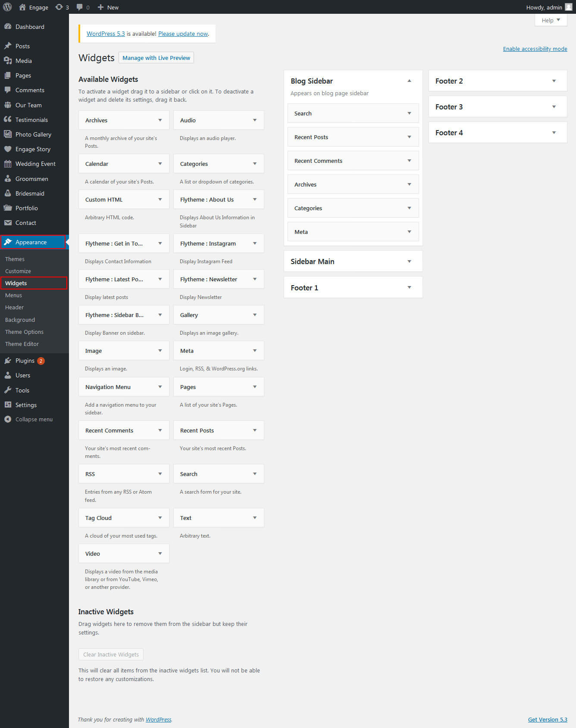The height and width of the screenshot is (728, 576).
Task: Open the Help tab dropdown
Action: 551,20
